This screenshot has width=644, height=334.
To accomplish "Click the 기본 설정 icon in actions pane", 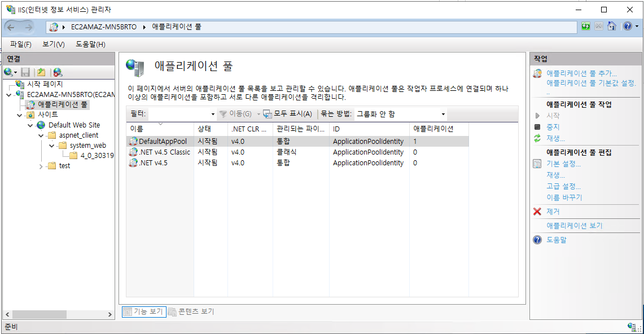I will (x=537, y=164).
